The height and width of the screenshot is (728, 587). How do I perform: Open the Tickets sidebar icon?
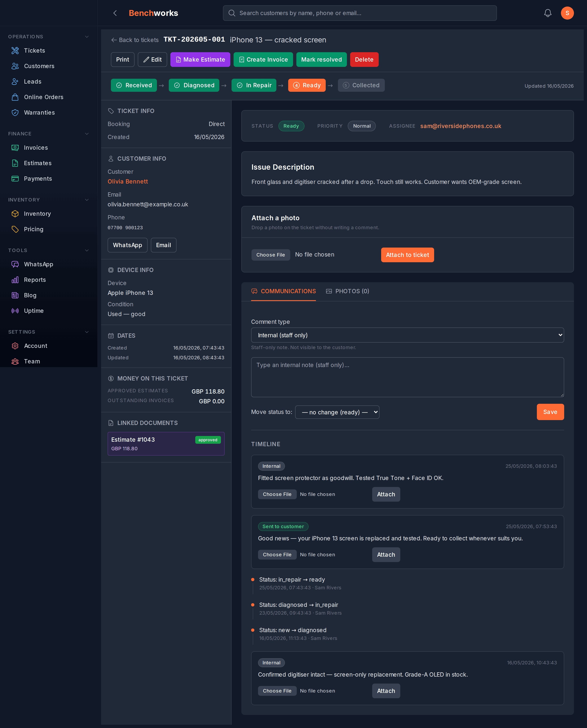pos(15,51)
